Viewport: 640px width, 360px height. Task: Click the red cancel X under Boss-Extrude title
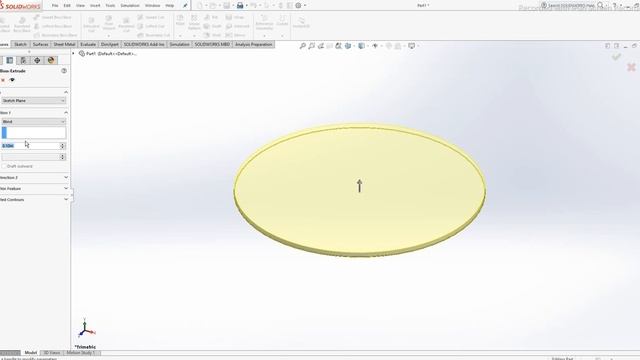(x=3, y=80)
